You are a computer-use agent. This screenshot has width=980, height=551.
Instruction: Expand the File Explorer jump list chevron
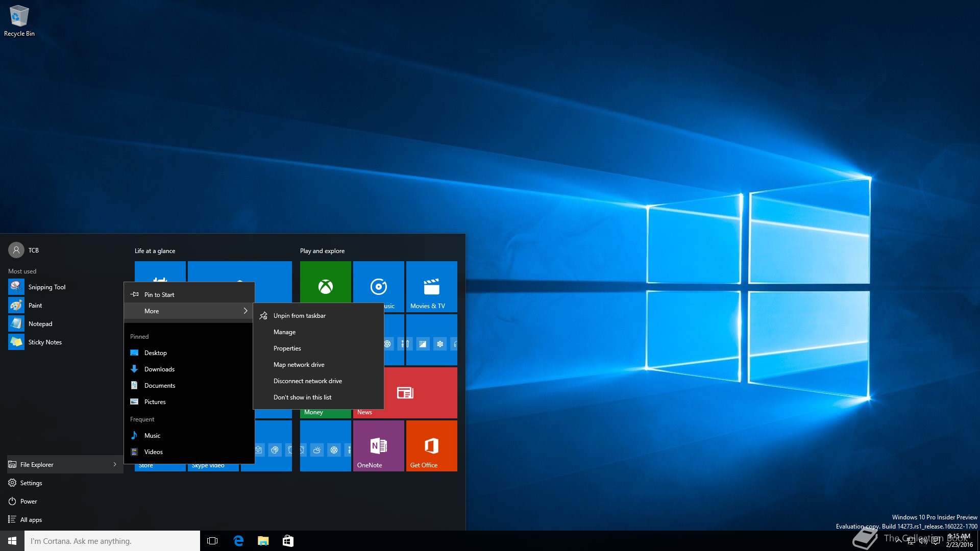[115, 464]
